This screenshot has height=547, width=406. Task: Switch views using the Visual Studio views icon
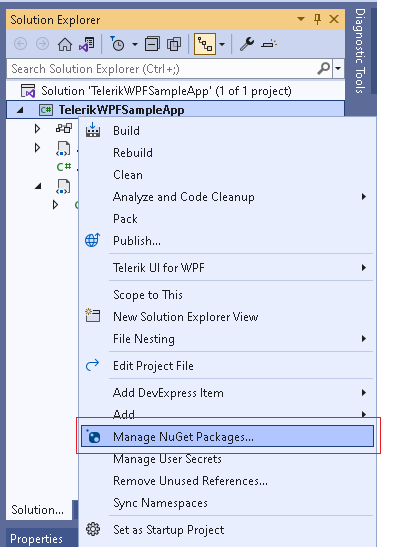[87, 45]
